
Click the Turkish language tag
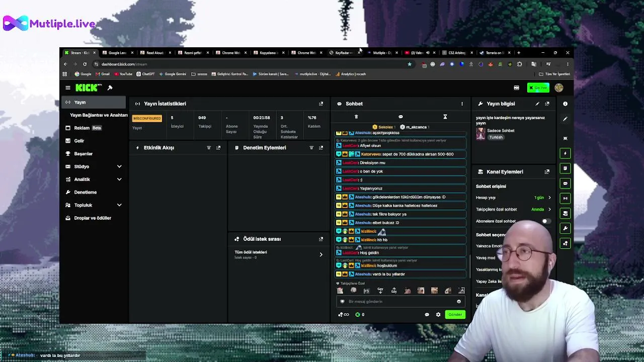tap(496, 137)
